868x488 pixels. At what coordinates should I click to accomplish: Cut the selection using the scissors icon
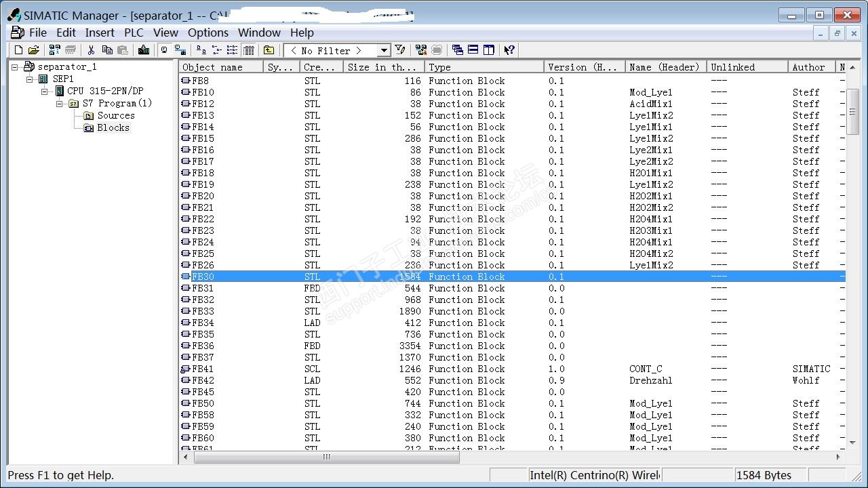(91, 50)
